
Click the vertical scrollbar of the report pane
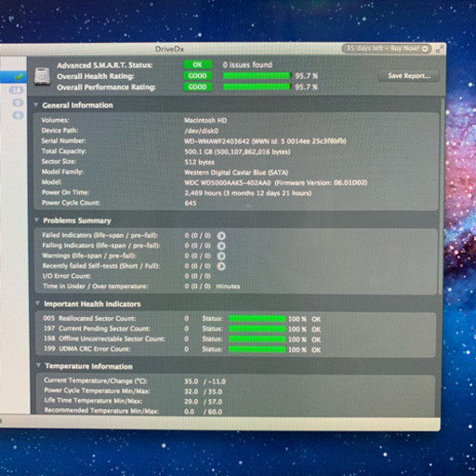(443, 196)
